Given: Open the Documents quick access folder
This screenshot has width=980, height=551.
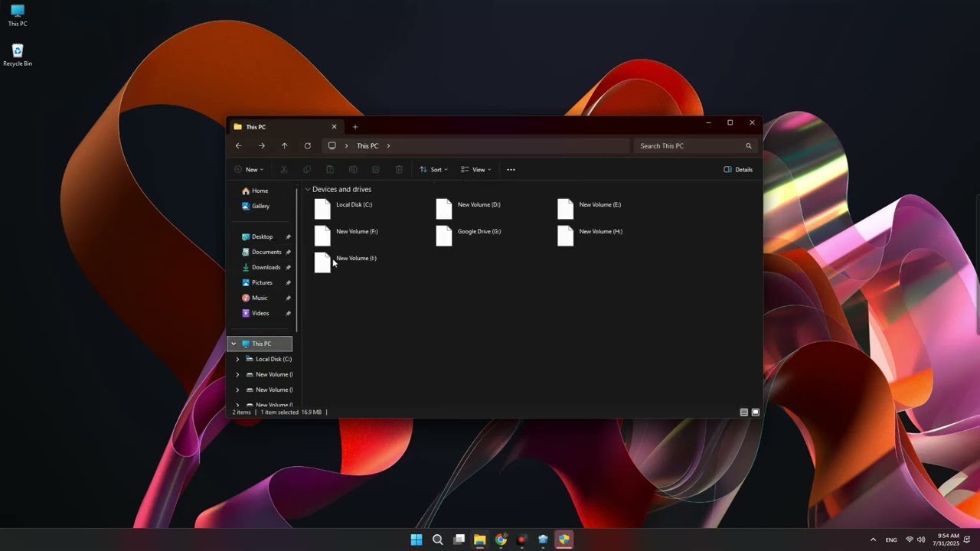Looking at the screenshot, I should [x=260, y=252].
